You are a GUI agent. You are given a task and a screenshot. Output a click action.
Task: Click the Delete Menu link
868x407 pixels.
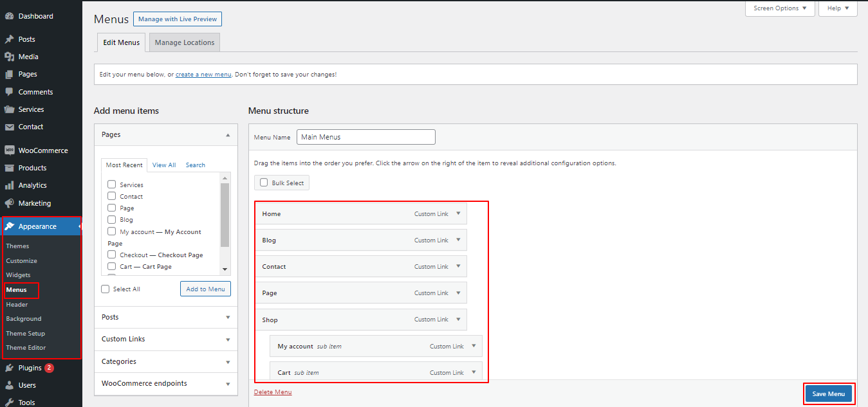click(273, 392)
